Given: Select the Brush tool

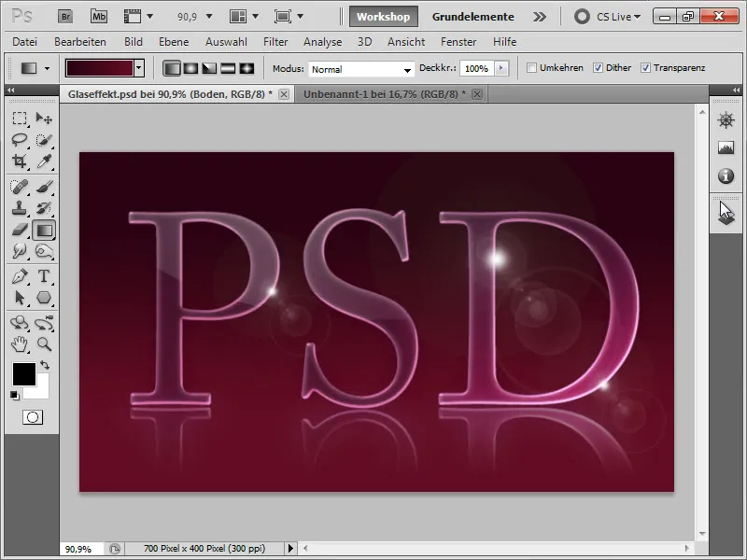Looking at the screenshot, I should point(44,187).
